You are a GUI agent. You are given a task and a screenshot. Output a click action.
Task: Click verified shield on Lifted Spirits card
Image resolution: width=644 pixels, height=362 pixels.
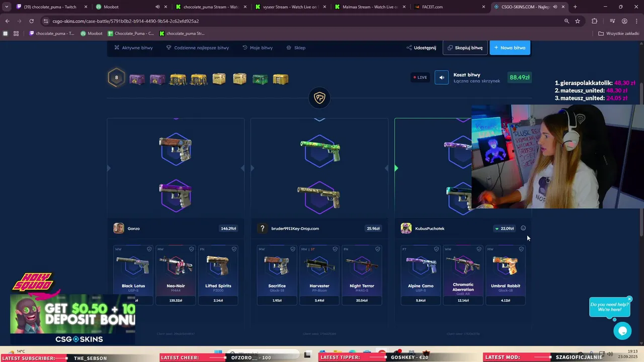point(234,249)
